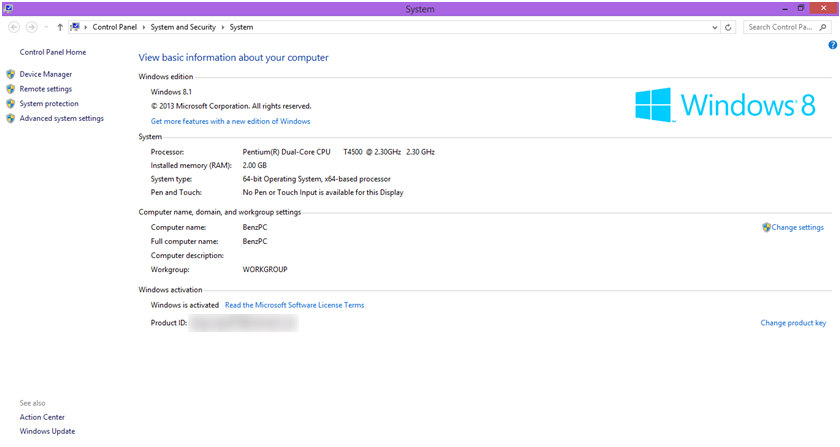Refresh the System page

click(728, 27)
